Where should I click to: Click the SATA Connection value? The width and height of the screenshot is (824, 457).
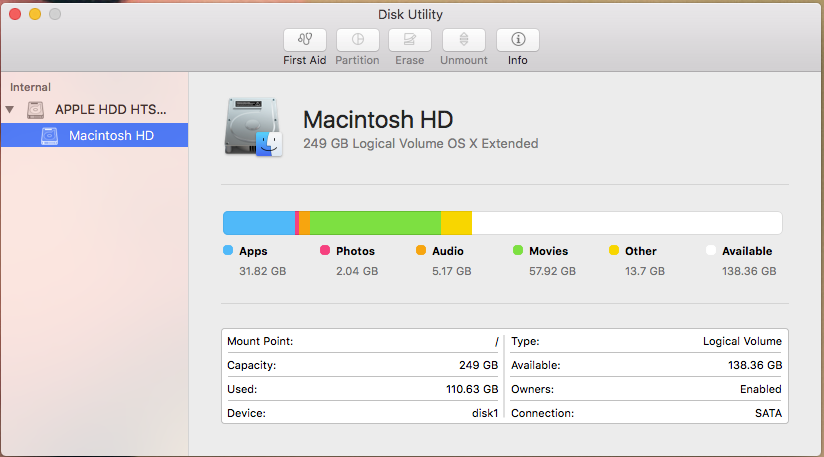768,413
